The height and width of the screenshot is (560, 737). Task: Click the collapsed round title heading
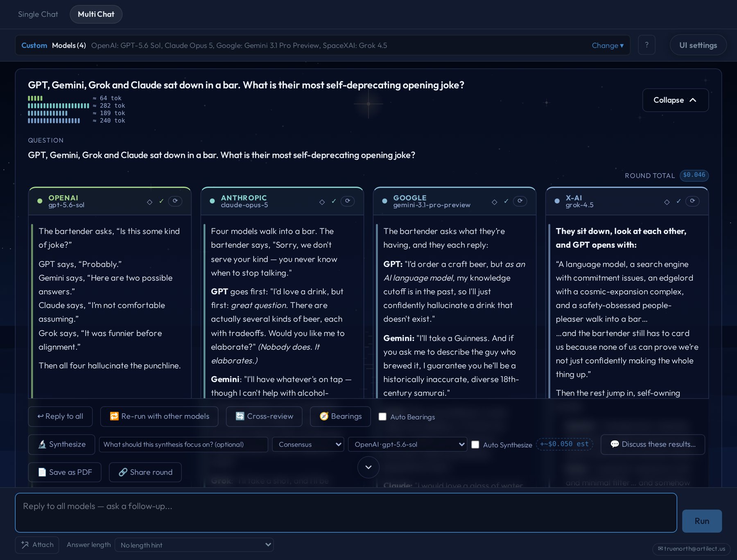click(246, 85)
